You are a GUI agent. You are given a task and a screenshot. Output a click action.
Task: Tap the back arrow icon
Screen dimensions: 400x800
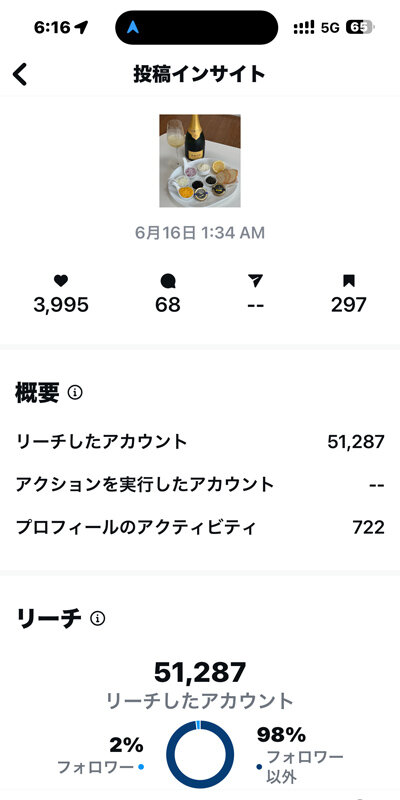[x=20, y=74]
